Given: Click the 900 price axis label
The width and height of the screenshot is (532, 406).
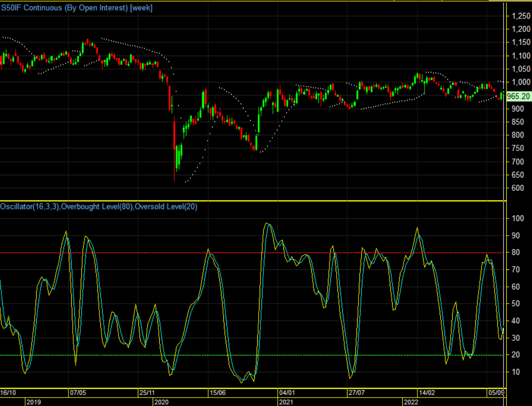Looking at the screenshot, I should 517,109.
